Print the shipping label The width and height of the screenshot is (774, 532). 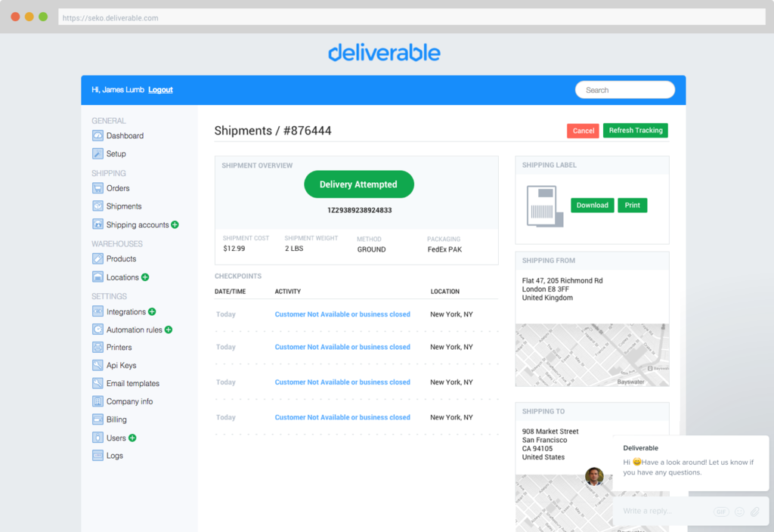pyautogui.click(x=633, y=206)
